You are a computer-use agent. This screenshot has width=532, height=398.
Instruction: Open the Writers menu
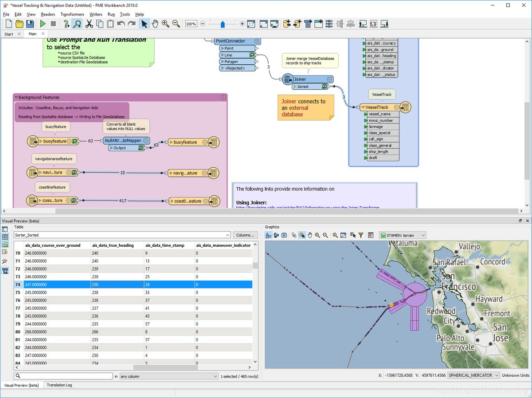click(96, 14)
